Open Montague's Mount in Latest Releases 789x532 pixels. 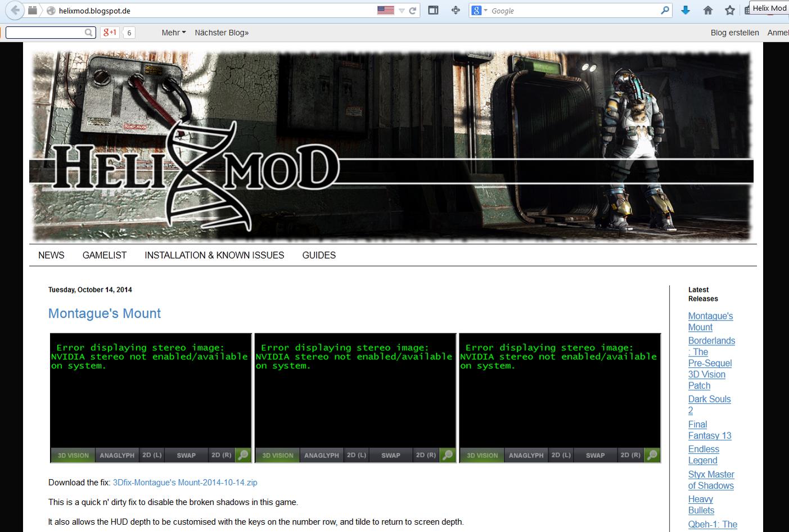[710, 322]
